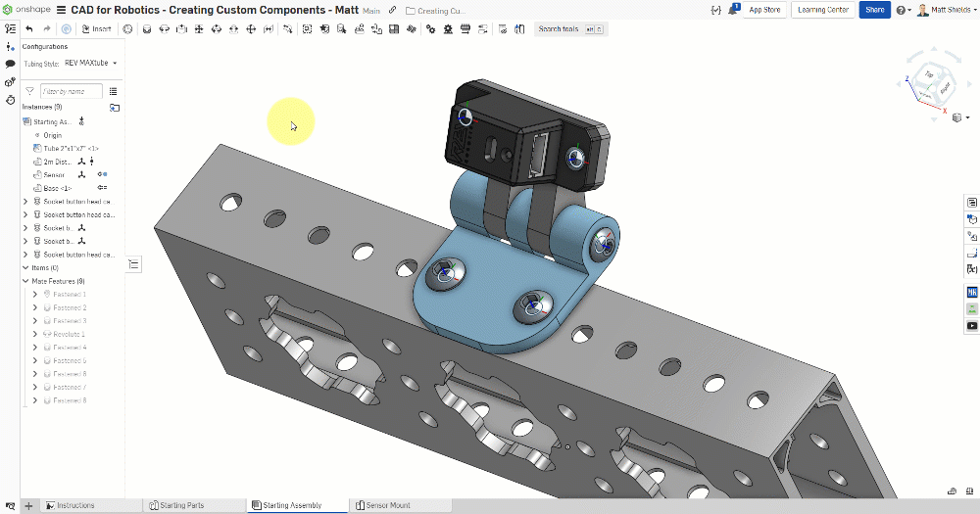Open the Tubing Style configuration dropdown
Screen dimensions: 980x514
pos(90,64)
